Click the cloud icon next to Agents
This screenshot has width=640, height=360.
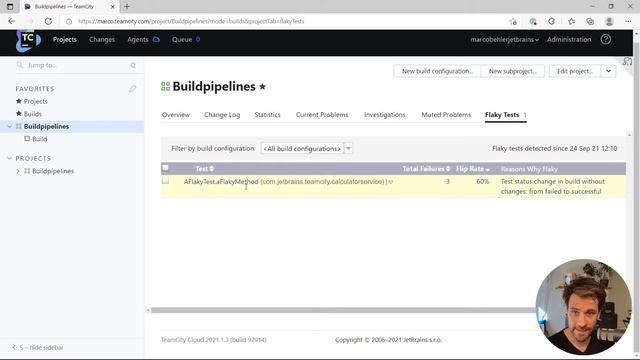tap(156, 40)
